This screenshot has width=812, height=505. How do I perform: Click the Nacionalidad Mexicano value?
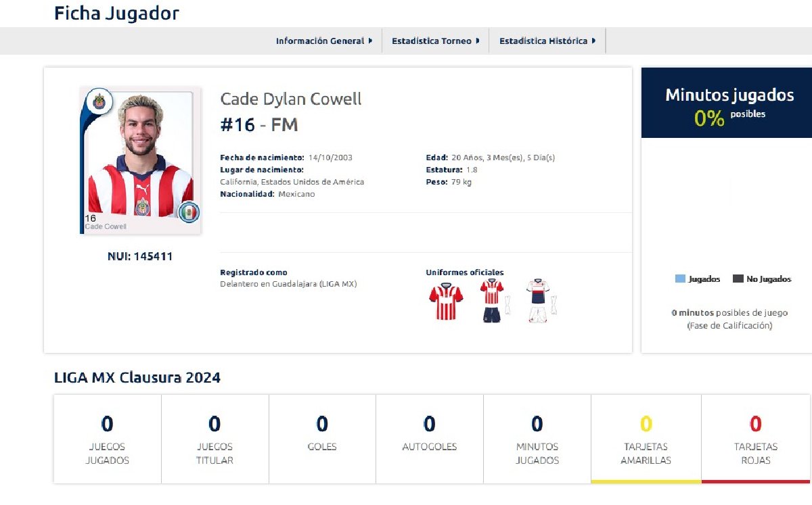tap(296, 194)
